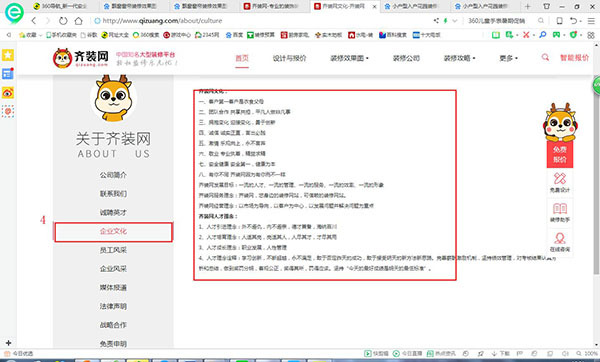Open site search magnifier icon
Screen dimensions: 600x362
(x=545, y=57)
